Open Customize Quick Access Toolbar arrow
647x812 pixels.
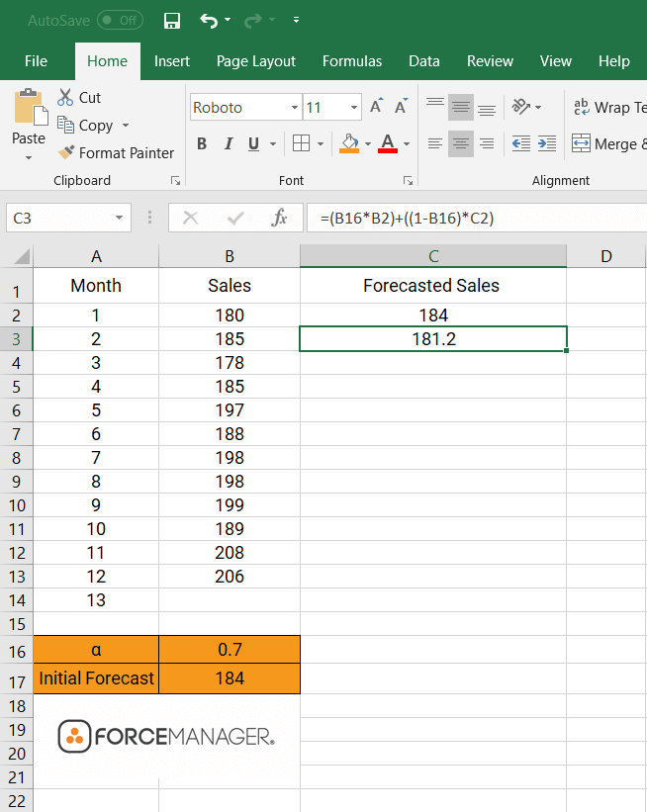pyautogui.click(x=297, y=20)
